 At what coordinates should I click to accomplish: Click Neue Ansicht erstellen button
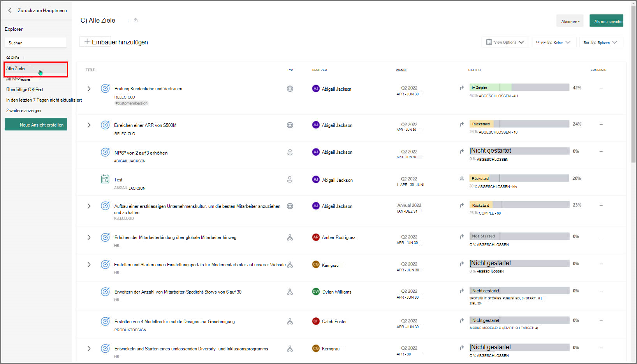pos(36,125)
